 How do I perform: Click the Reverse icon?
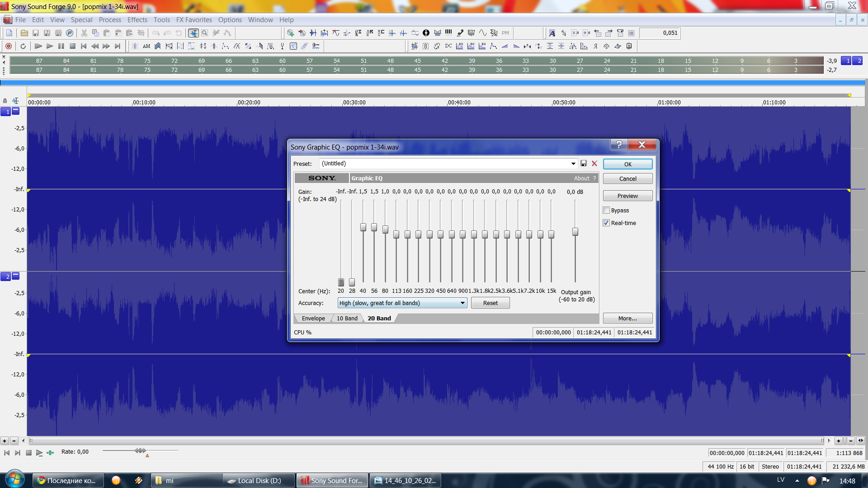(595, 46)
